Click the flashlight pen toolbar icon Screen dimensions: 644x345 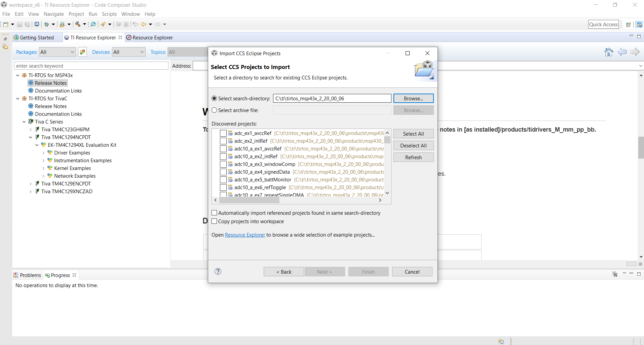coord(103,24)
